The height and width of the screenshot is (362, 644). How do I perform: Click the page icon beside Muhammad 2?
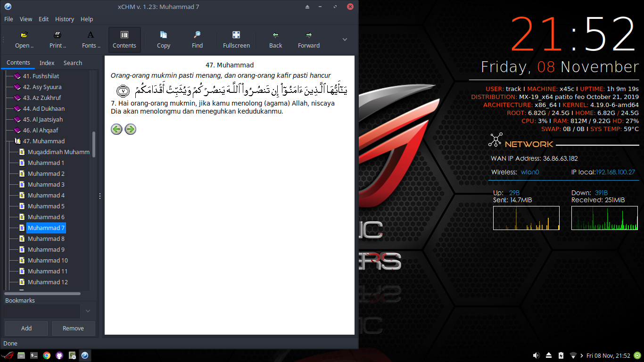tap(22, 174)
